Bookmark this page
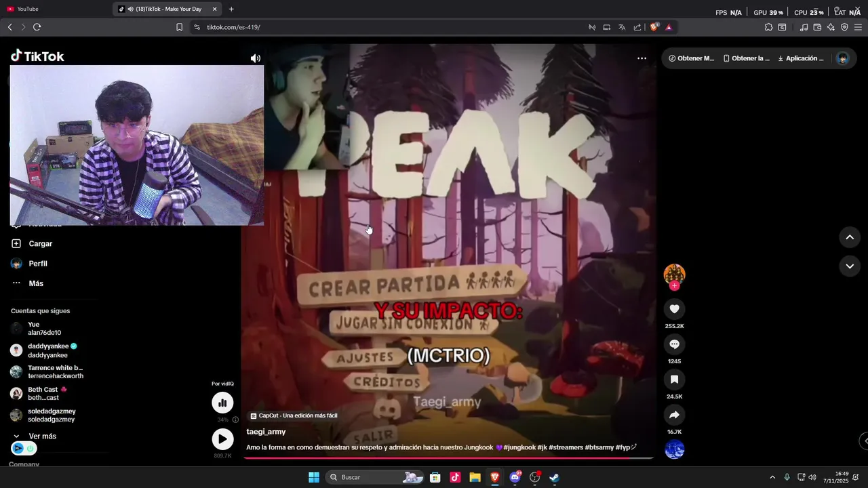This screenshot has height=488, width=868. (179, 27)
